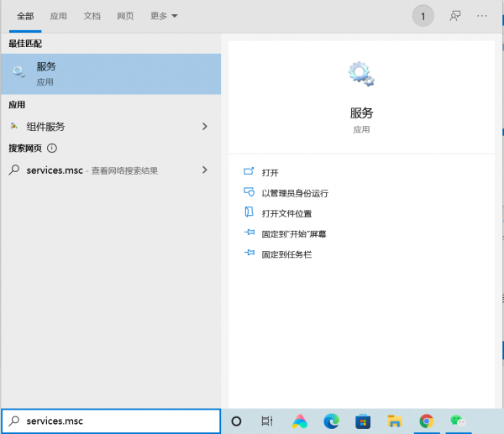Open the colorful triangle app on taskbar
The width and height of the screenshot is (504, 434).
pyautogui.click(x=299, y=421)
